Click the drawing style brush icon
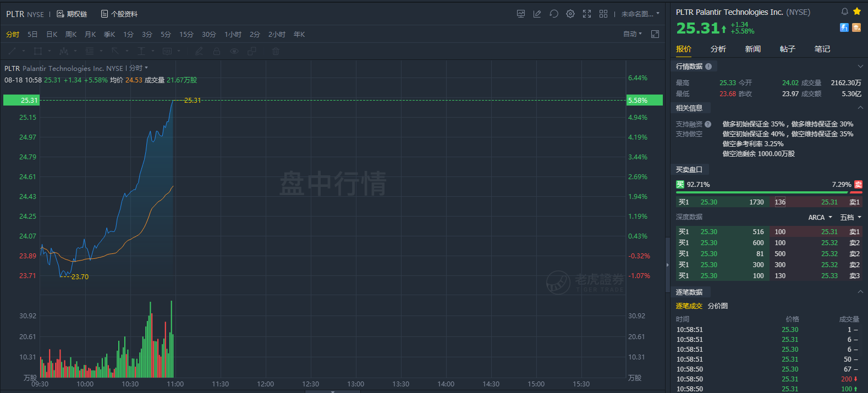 click(x=199, y=51)
